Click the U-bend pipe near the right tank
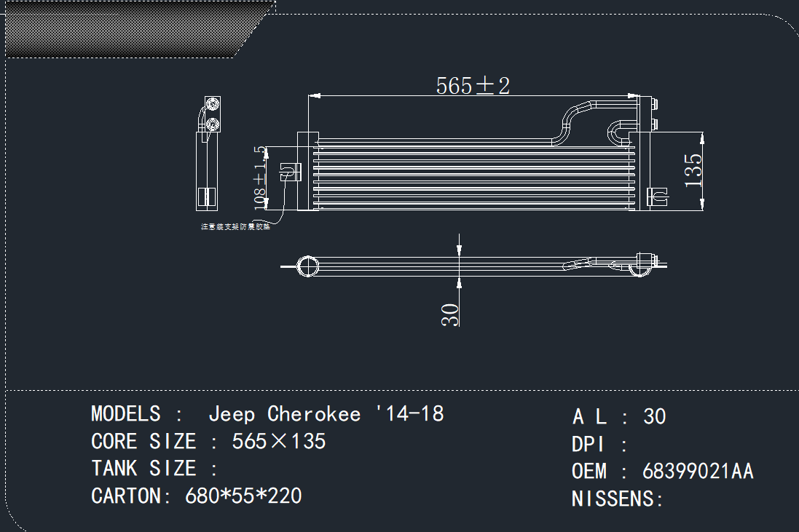 617,129
